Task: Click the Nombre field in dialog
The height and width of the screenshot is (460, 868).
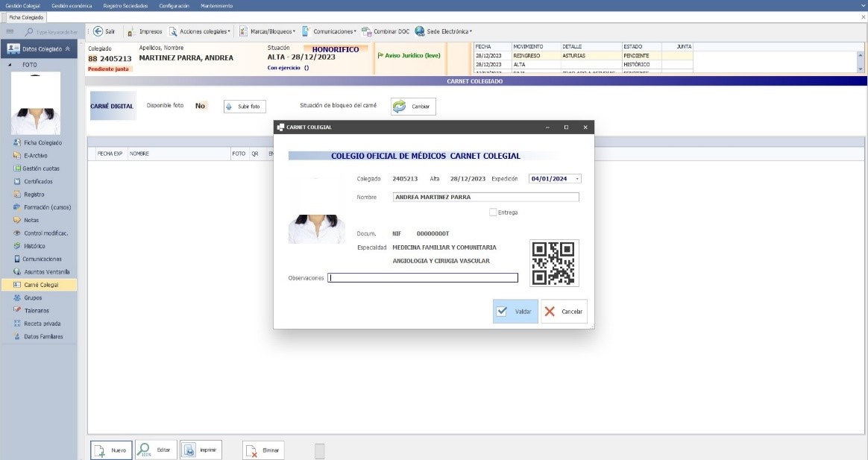Action: [x=485, y=197]
